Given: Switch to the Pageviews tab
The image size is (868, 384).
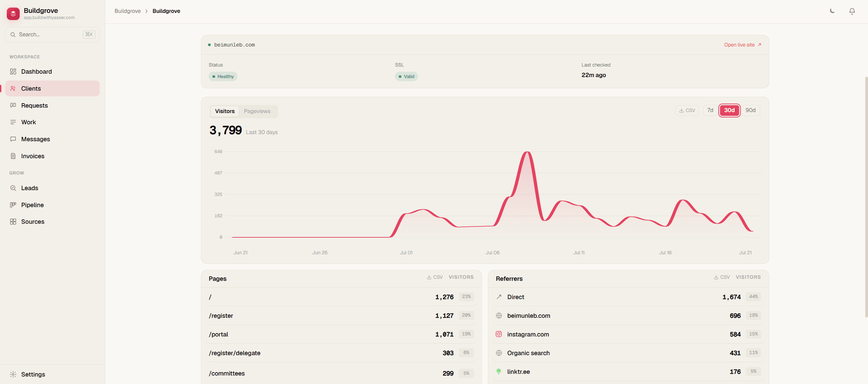Looking at the screenshot, I should click(x=257, y=111).
